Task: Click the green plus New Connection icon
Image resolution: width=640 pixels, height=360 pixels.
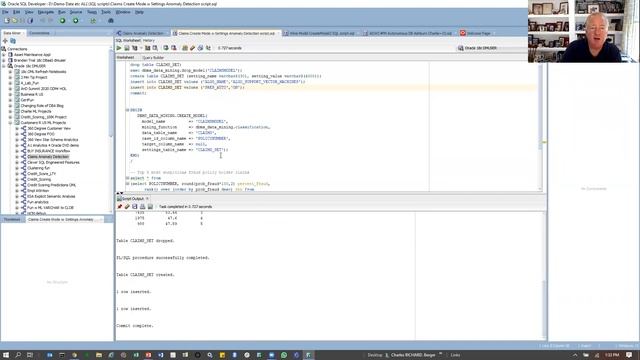Action: pyautogui.click(x=5, y=41)
